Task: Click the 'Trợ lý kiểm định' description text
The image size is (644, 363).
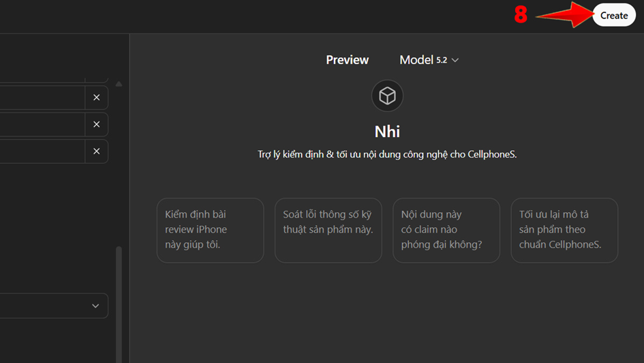Action: [x=387, y=155]
